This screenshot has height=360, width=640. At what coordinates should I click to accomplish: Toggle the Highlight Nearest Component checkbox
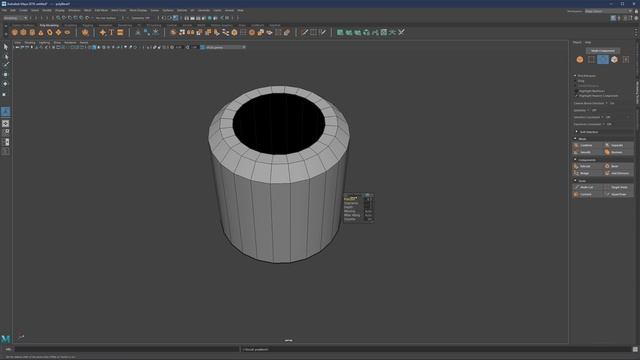pos(576,96)
